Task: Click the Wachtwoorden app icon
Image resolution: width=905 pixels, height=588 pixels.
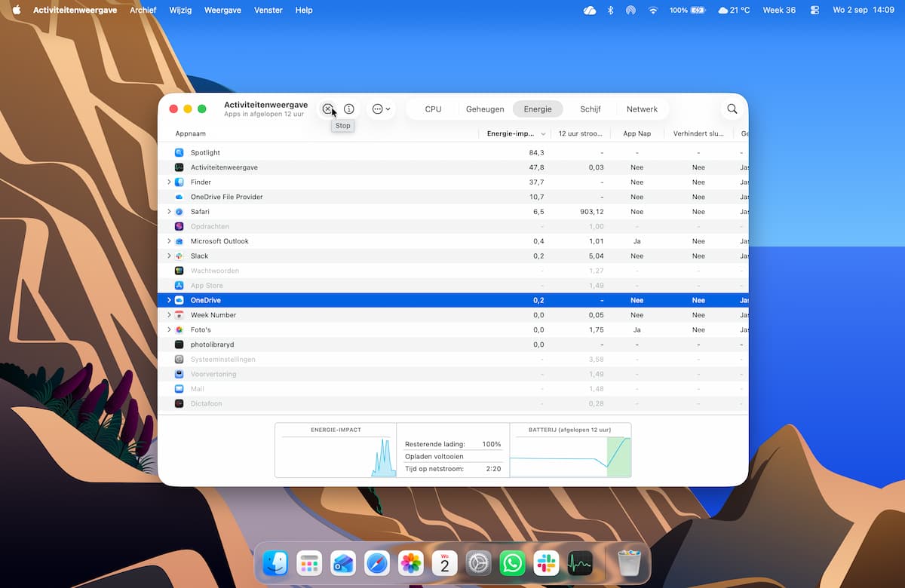Action: tap(179, 271)
